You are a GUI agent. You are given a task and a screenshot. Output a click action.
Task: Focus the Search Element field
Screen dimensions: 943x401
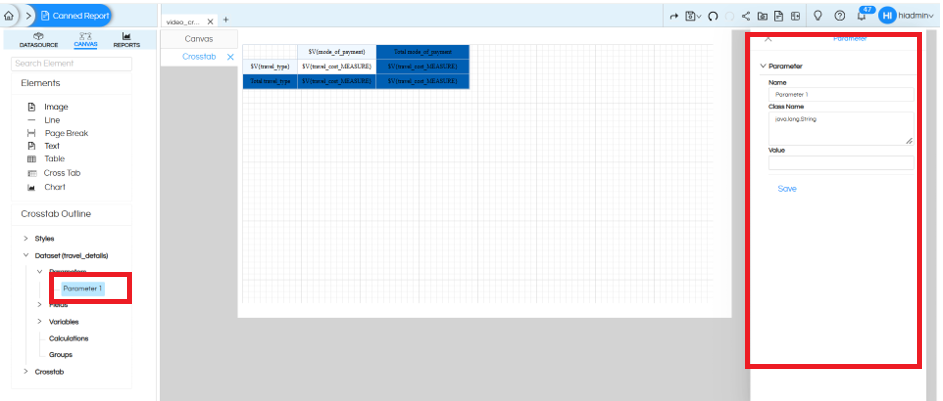pyautogui.click(x=72, y=64)
